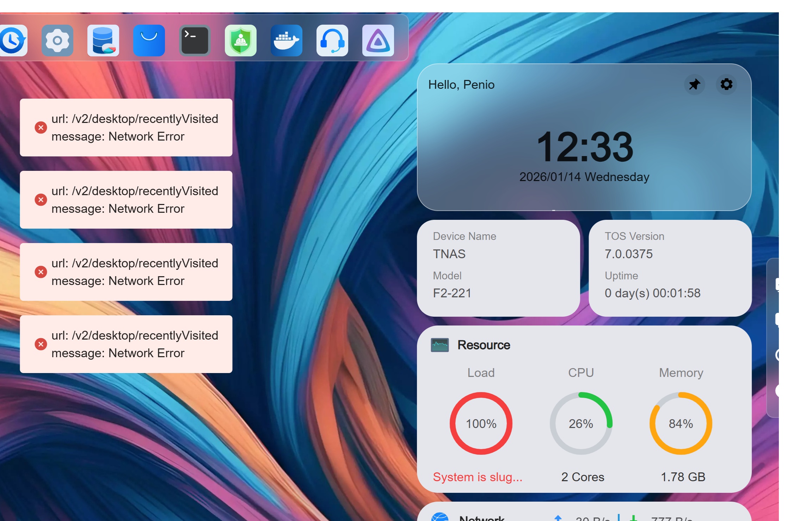Viewport: 812px width, 521px height.
Task: Launch the Terminal app from dock
Action: 195,41
